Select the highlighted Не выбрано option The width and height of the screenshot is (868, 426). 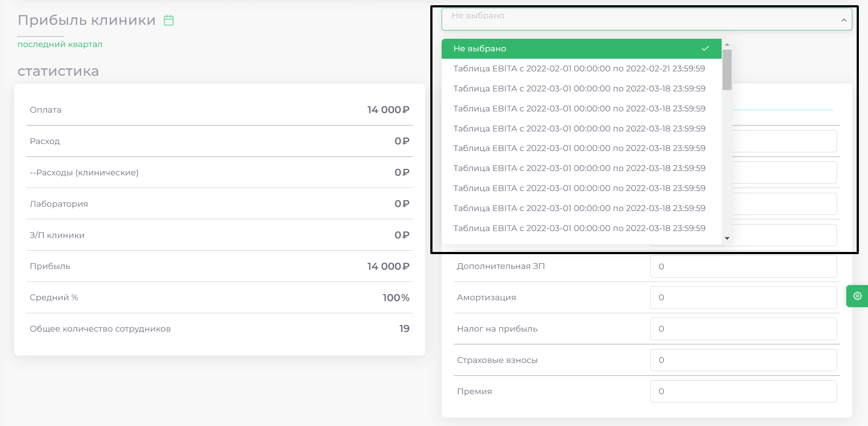(581, 49)
